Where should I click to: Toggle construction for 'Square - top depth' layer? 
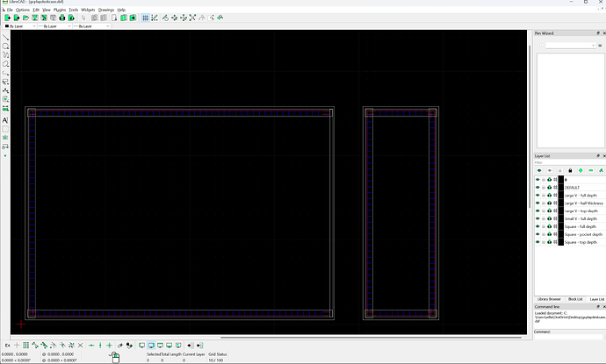[x=555, y=242]
